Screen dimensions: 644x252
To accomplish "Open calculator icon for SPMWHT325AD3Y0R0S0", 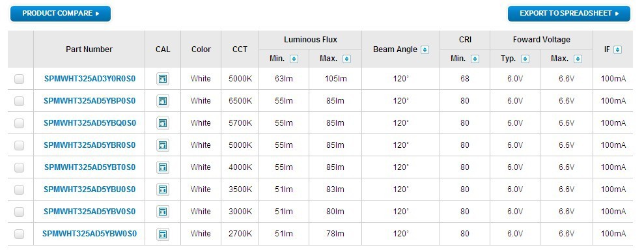I will click(x=163, y=79).
